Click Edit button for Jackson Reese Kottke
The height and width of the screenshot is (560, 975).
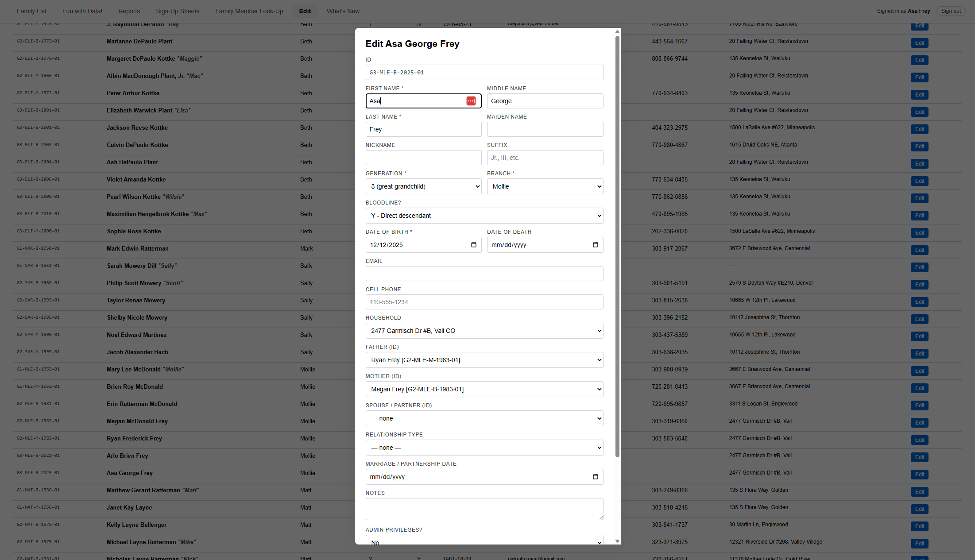[920, 129]
